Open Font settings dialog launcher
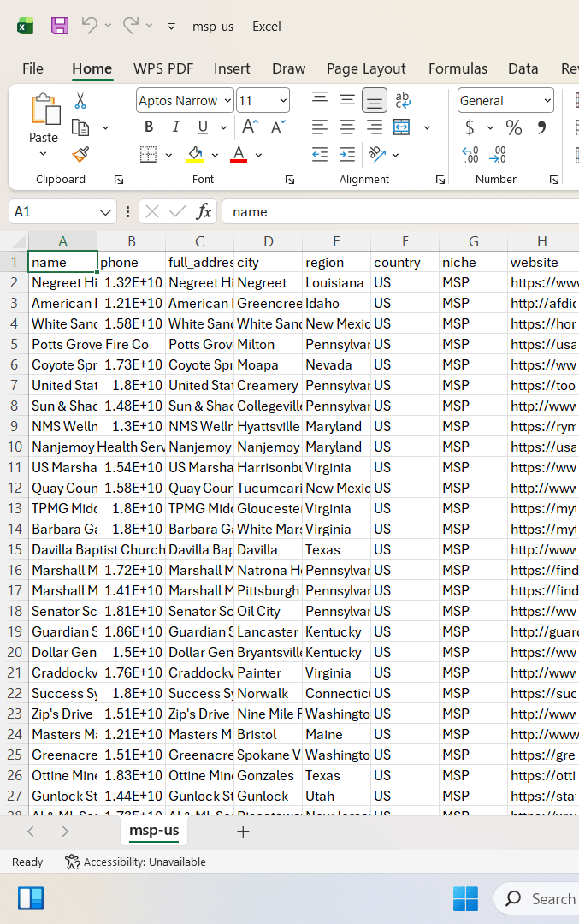 click(x=289, y=180)
